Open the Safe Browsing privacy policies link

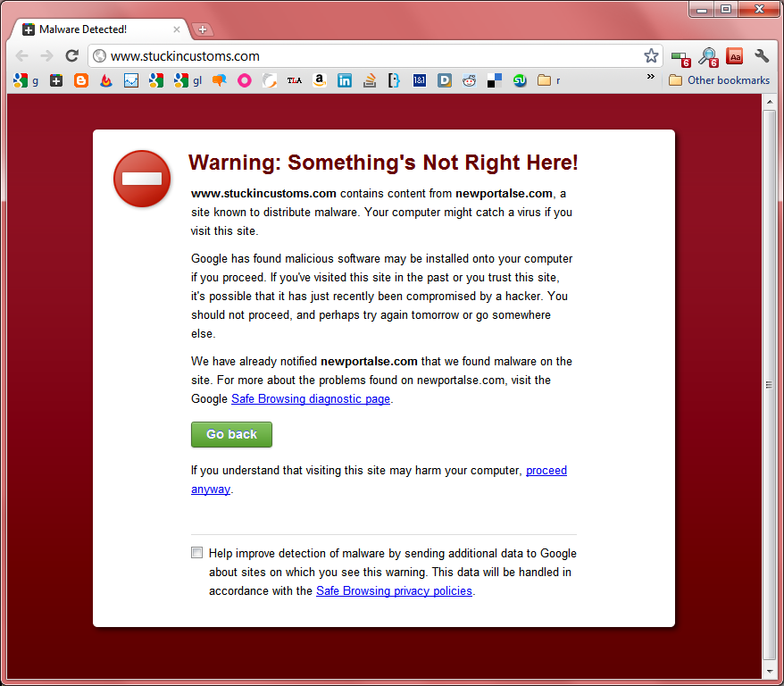pos(394,591)
